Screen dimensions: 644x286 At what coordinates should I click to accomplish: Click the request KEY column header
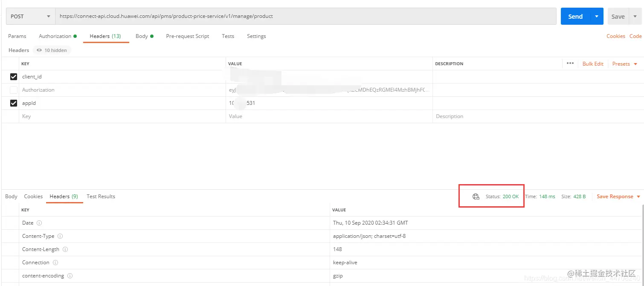pyautogui.click(x=25, y=64)
